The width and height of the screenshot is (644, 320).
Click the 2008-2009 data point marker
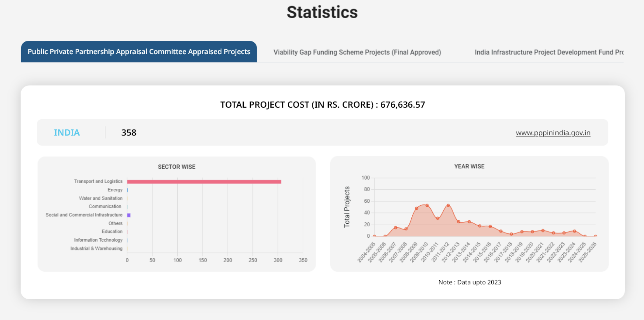pos(417,208)
